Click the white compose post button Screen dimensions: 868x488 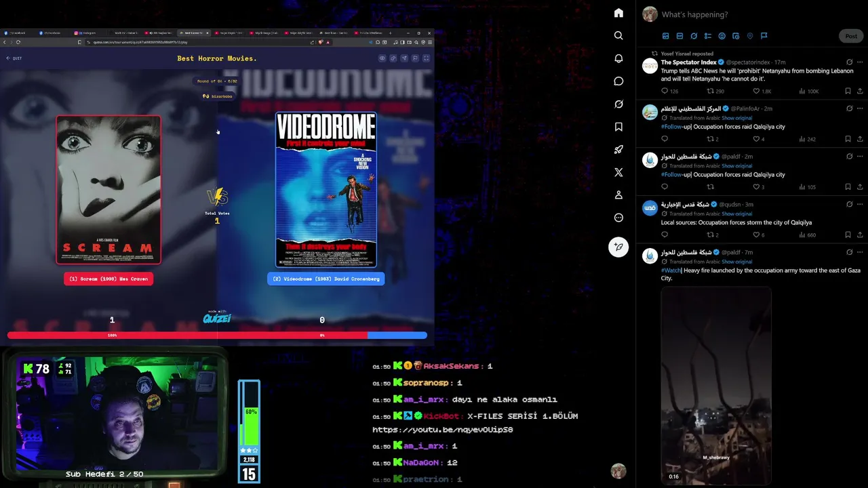point(618,247)
